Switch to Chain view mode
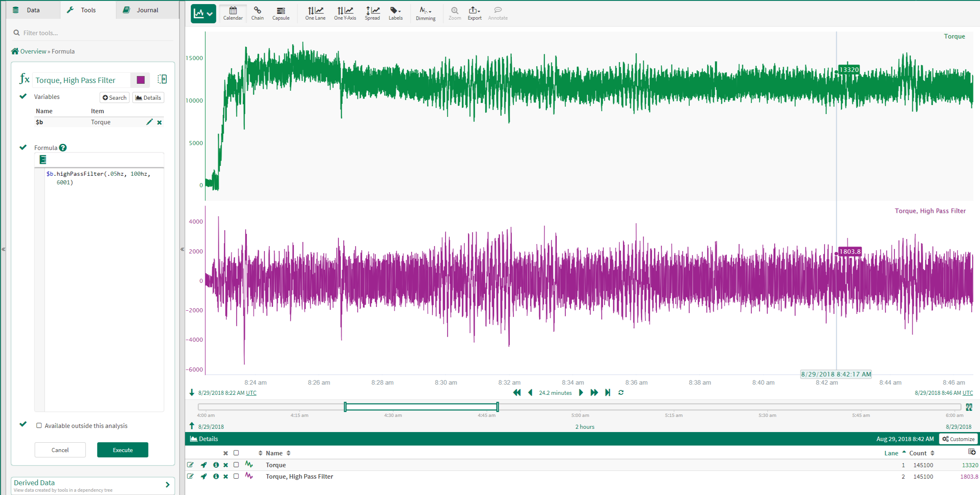Viewport: 980px width, 495px height. 258,13
